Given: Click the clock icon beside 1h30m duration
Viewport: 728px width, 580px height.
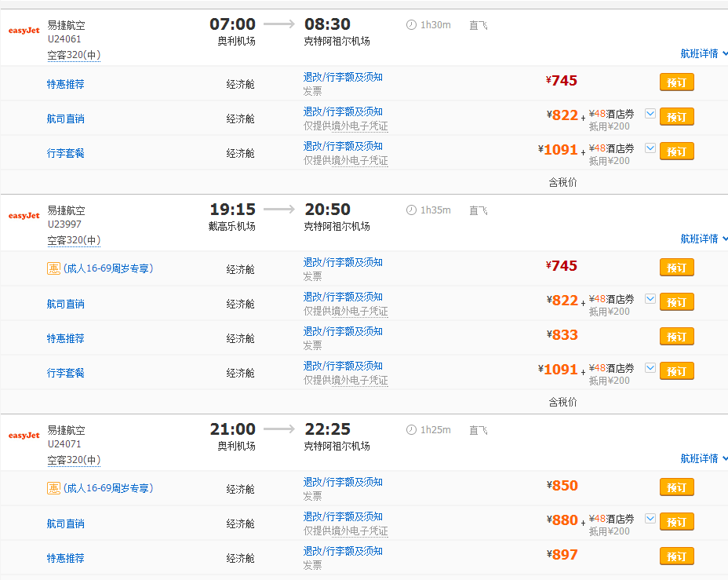Looking at the screenshot, I should pos(411,25).
